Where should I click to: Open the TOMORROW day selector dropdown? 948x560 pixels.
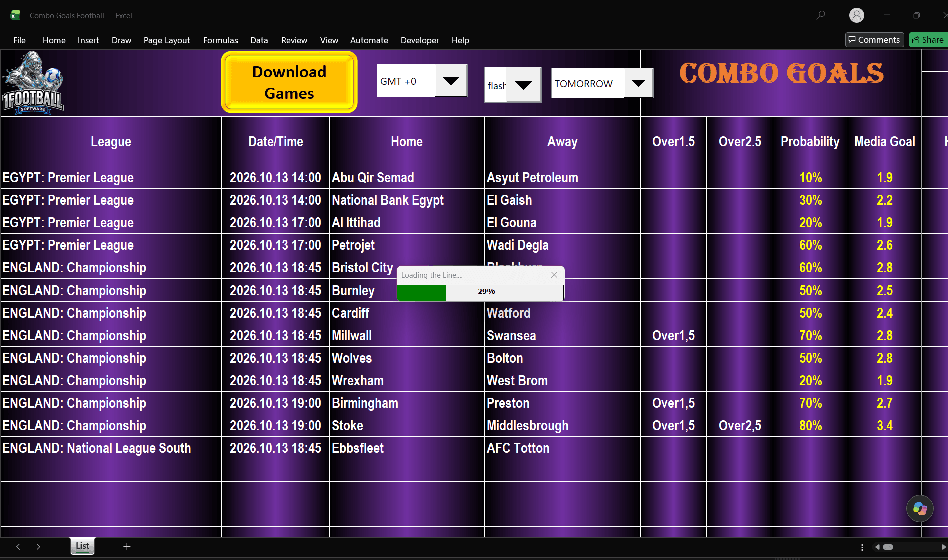(x=638, y=83)
